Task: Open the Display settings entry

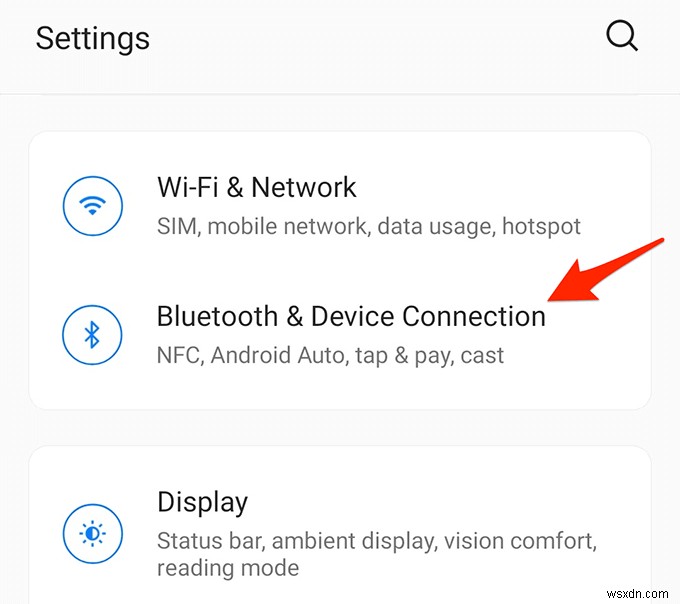Action: click(202, 501)
